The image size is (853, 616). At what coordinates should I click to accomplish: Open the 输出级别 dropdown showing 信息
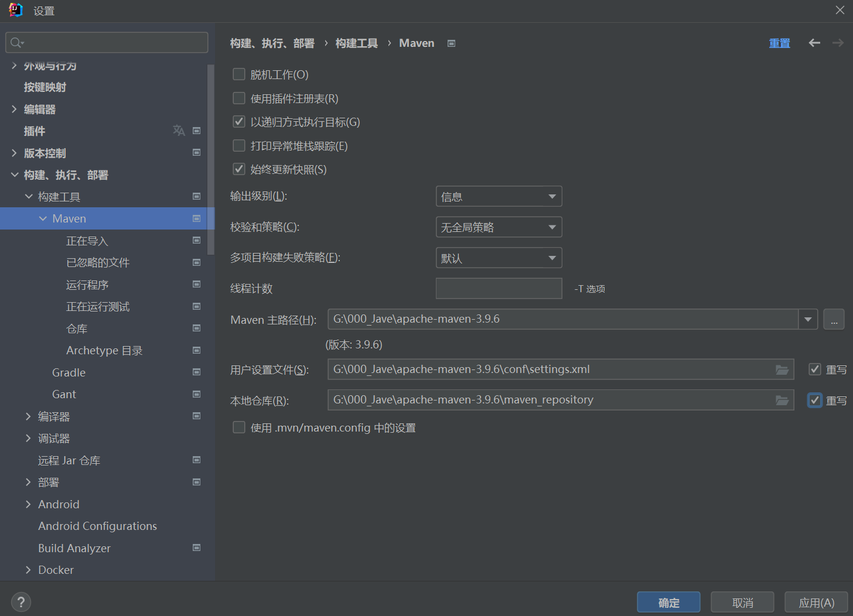(499, 196)
